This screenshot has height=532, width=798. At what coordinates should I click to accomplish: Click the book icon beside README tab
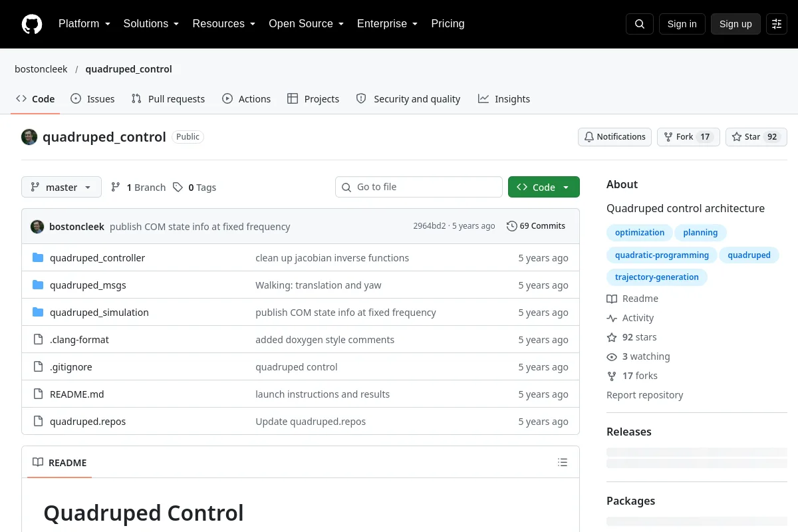tap(38, 463)
